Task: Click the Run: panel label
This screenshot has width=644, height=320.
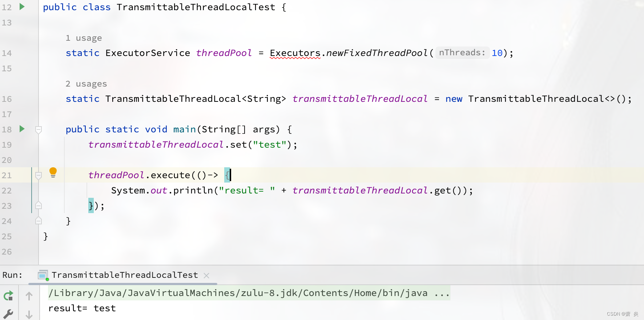Action: [x=12, y=275]
